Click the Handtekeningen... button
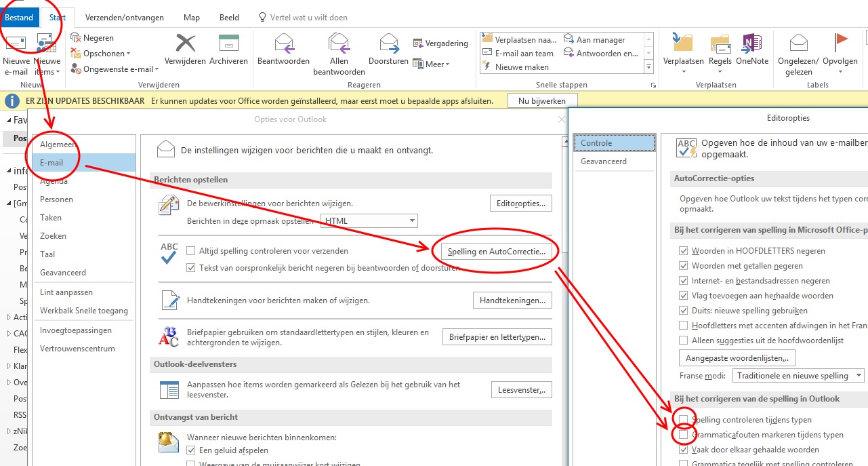The height and width of the screenshot is (466, 868). pyautogui.click(x=512, y=300)
